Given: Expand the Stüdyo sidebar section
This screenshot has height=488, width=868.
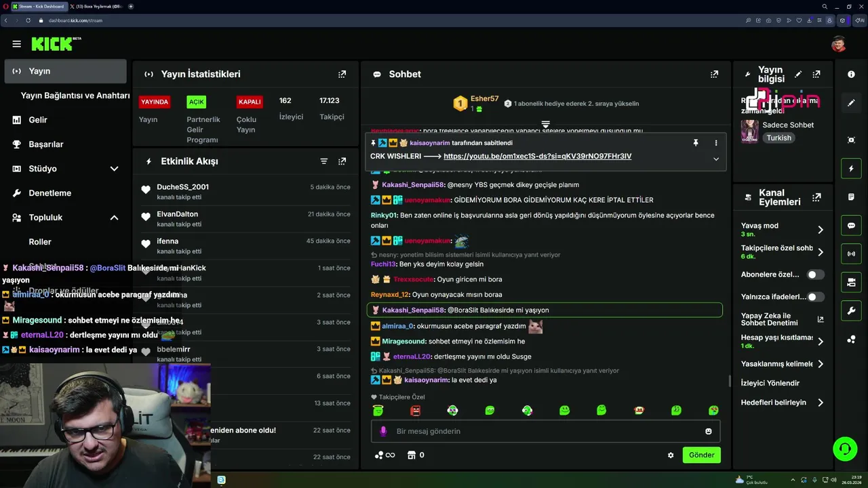Looking at the screenshot, I should click(x=114, y=169).
